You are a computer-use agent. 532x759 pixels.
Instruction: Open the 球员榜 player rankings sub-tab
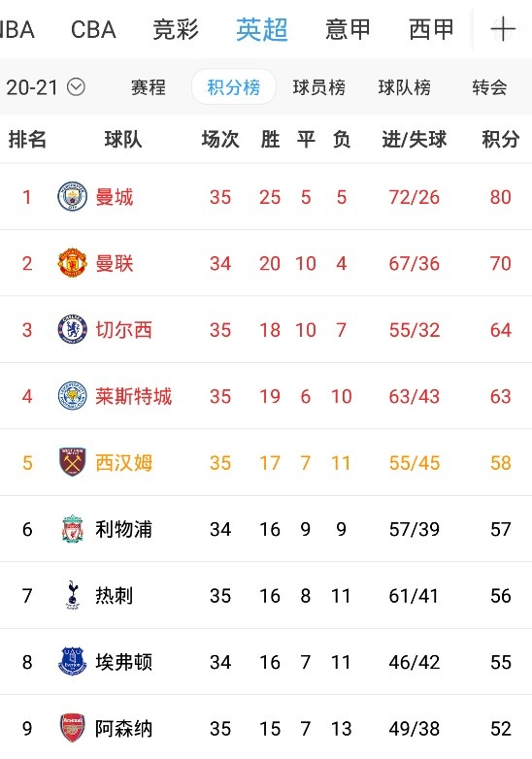point(319,87)
